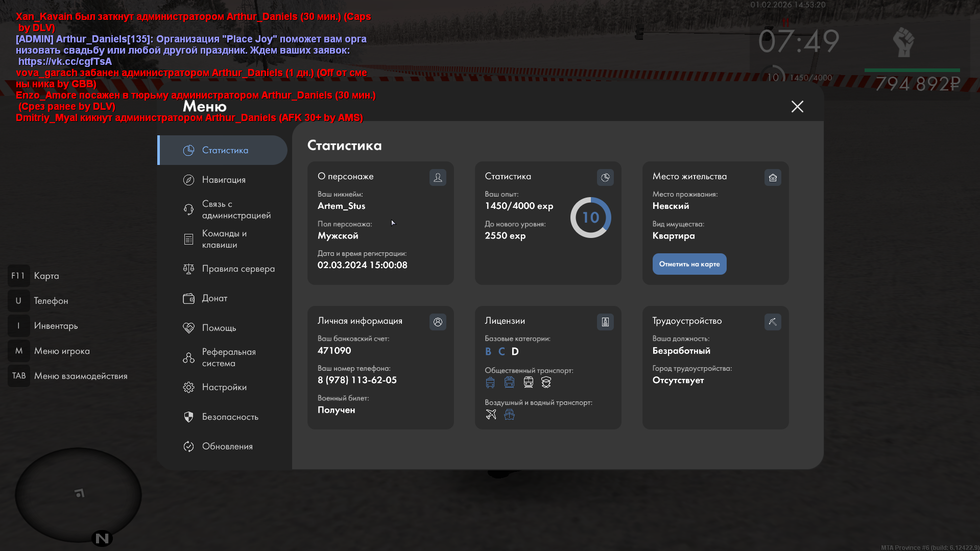Click the fourth public transport license icon

click(546, 382)
